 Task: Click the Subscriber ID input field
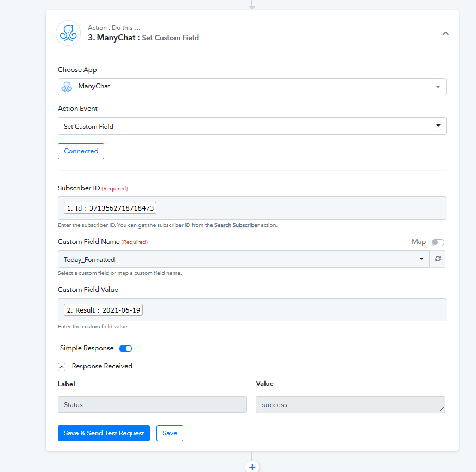(252, 208)
